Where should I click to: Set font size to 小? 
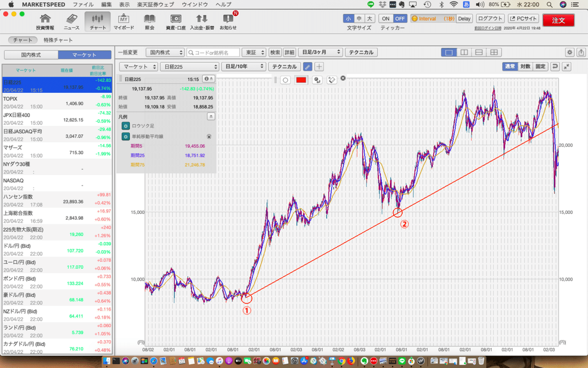coord(348,18)
